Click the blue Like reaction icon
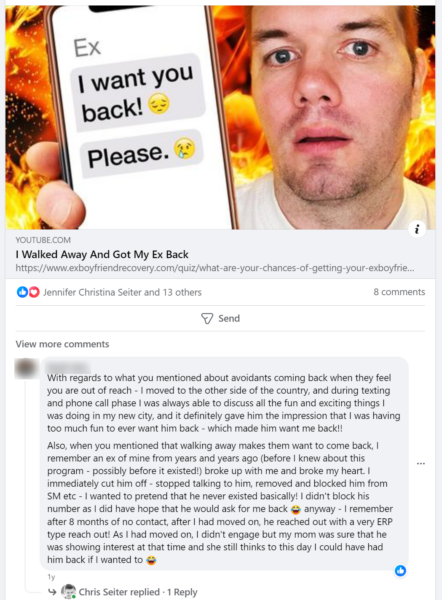The width and height of the screenshot is (442, 600). 22,292
